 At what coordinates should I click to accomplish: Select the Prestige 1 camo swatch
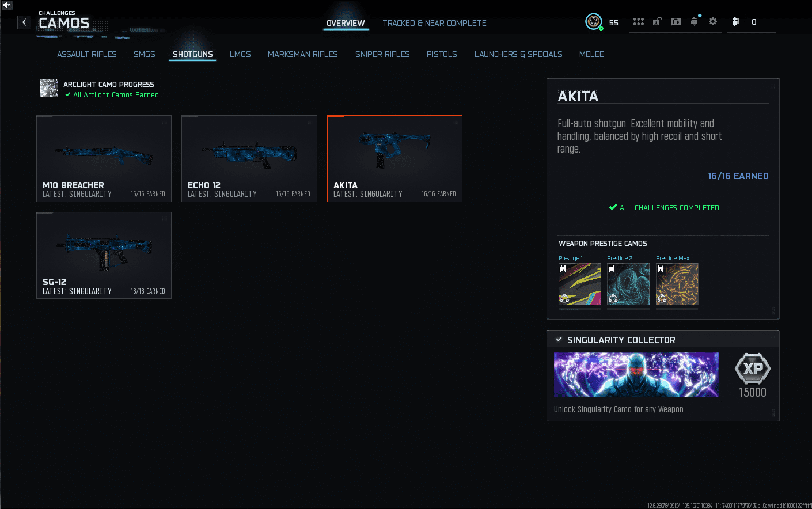pos(579,284)
